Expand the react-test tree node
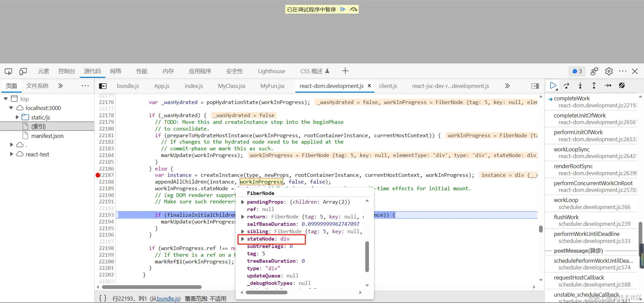Image resolution: width=644 pixels, height=303 pixels. pos(11,154)
